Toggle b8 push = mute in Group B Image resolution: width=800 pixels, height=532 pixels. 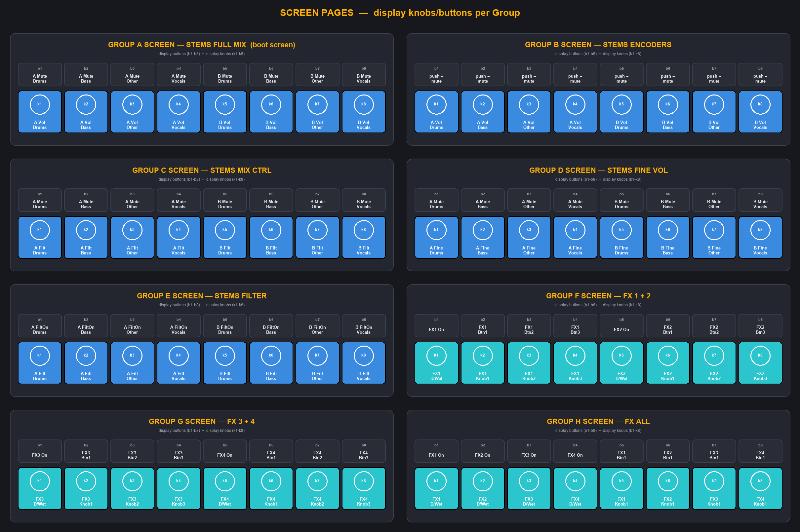click(x=760, y=74)
